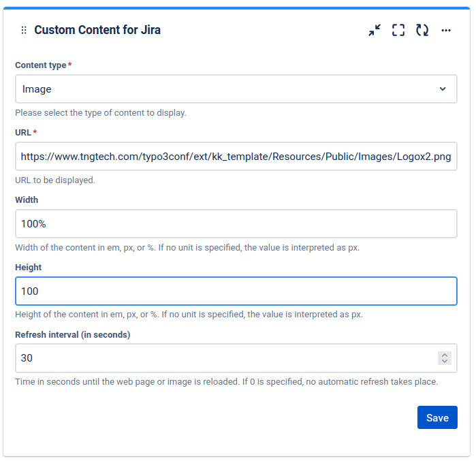This screenshot has height=463, width=476.
Task: Minimize the Custom Content gadget
Action: click(375, 31)
